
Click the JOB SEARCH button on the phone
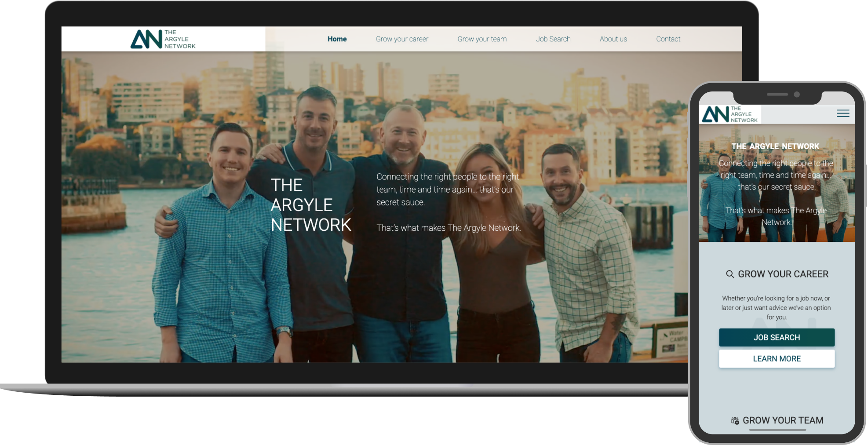click(x=777, y=337)
